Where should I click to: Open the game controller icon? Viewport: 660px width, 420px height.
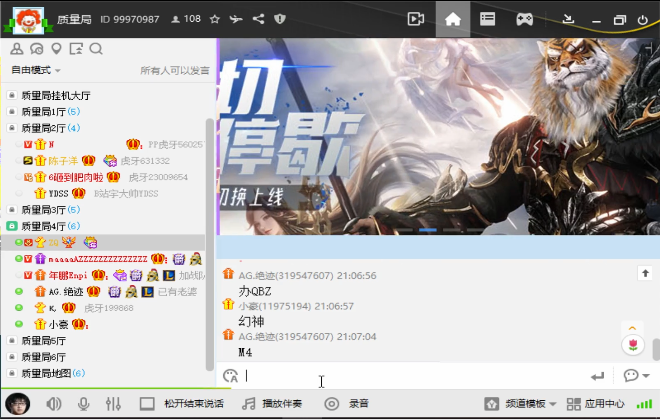[524, 19]
